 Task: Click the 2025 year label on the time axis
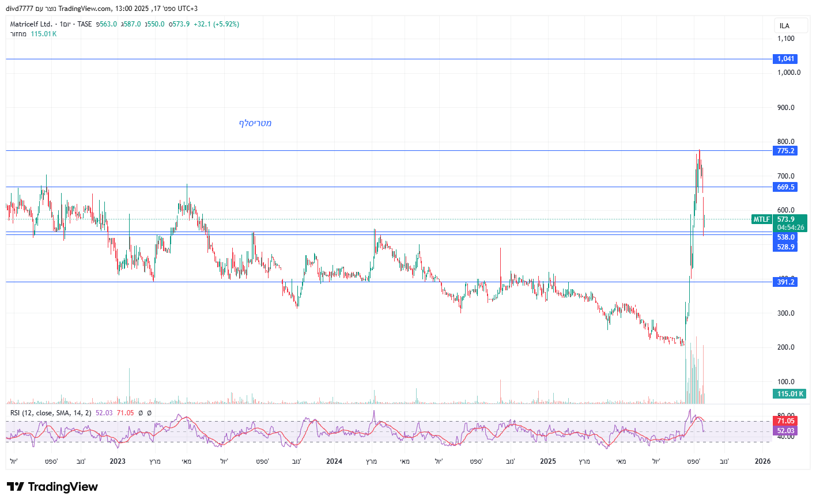point(548,461)
